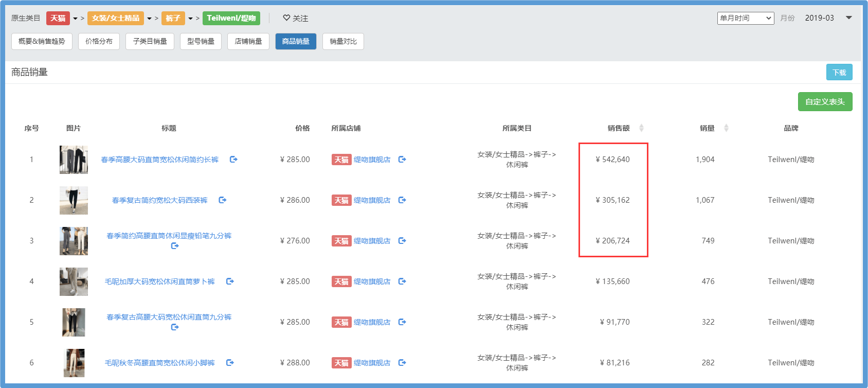This screenshot has height=388, width=868.
Task: Click sales value ¥ 542,640
Action: pyautogui.click(x=612, y=160)
